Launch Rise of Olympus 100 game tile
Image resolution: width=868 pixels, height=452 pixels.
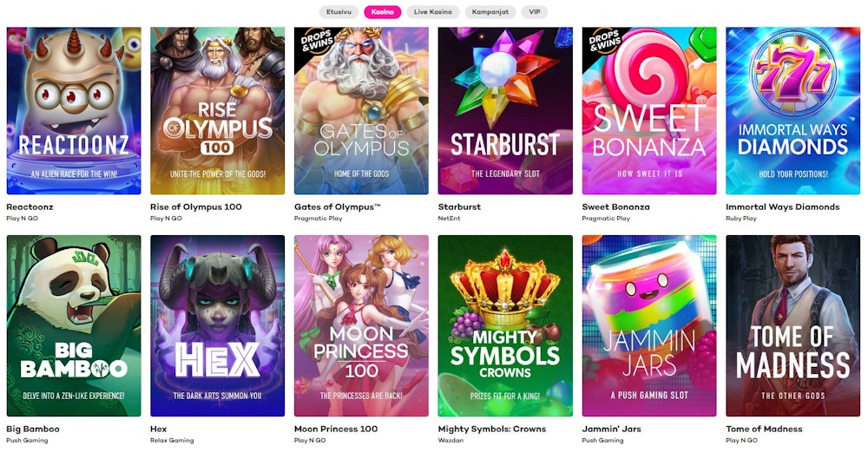click(x=217, y=110)
